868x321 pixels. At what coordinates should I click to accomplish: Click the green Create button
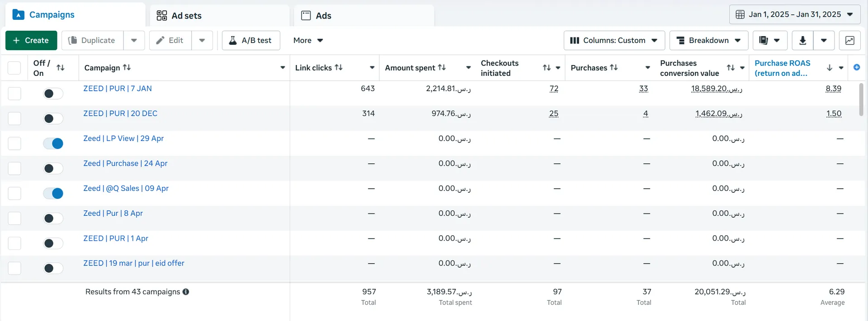click(31, 40)
